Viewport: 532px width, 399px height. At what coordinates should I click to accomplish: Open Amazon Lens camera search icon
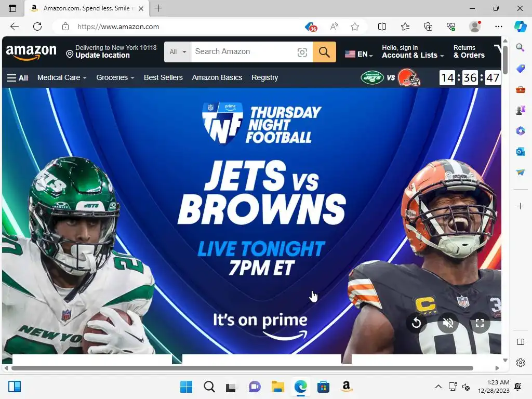[x=302, y=52]
